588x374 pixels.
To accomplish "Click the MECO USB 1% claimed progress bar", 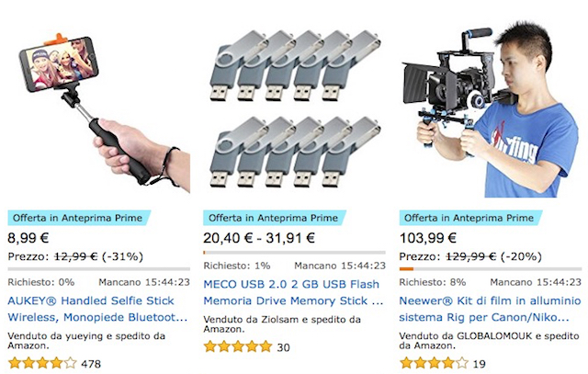I will pyautogui.click(x=294, y=253).
